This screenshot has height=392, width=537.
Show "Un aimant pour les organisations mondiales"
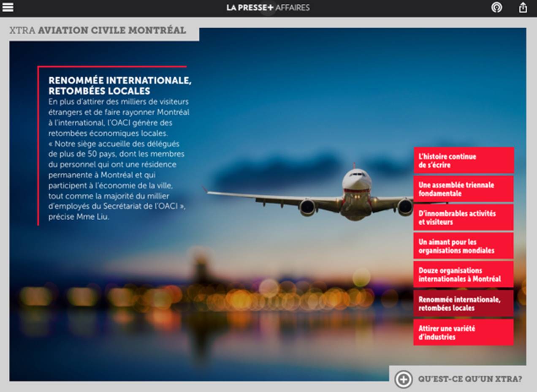464,246
